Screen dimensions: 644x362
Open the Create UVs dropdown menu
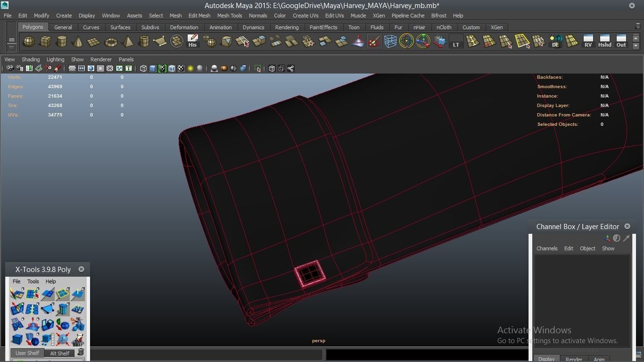[x=305, y=16]
